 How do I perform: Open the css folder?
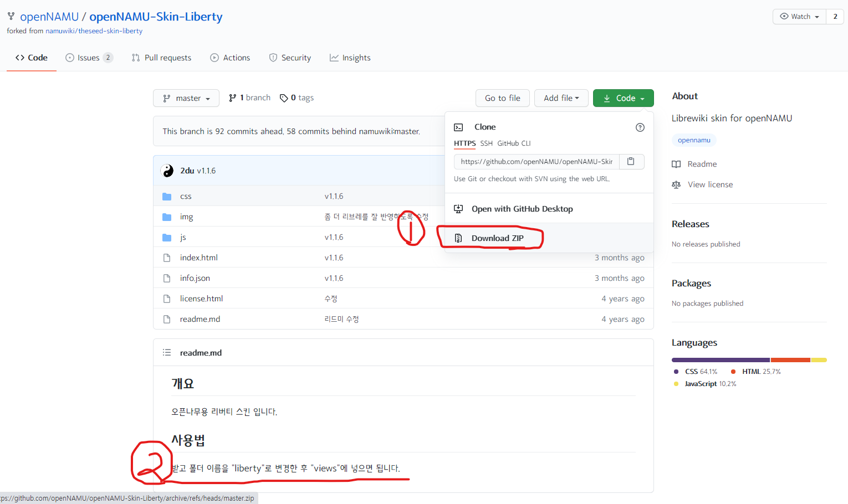[x=186, y=196]
